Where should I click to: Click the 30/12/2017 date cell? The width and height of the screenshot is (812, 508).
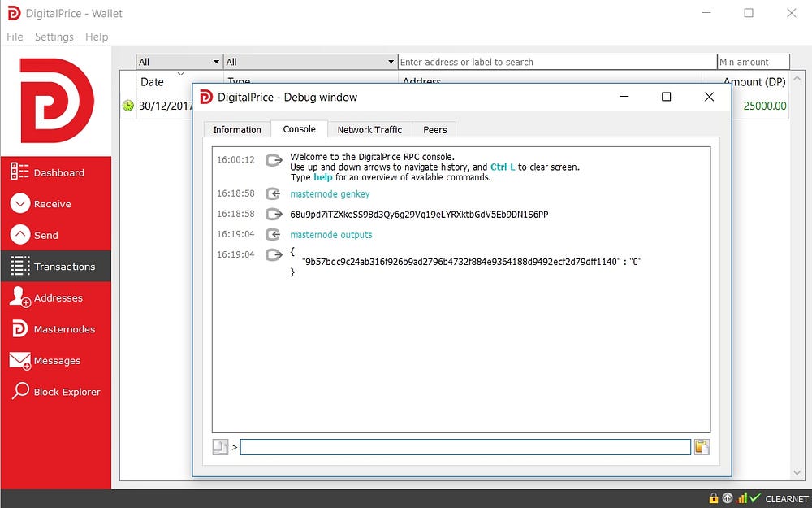[165, 106]
